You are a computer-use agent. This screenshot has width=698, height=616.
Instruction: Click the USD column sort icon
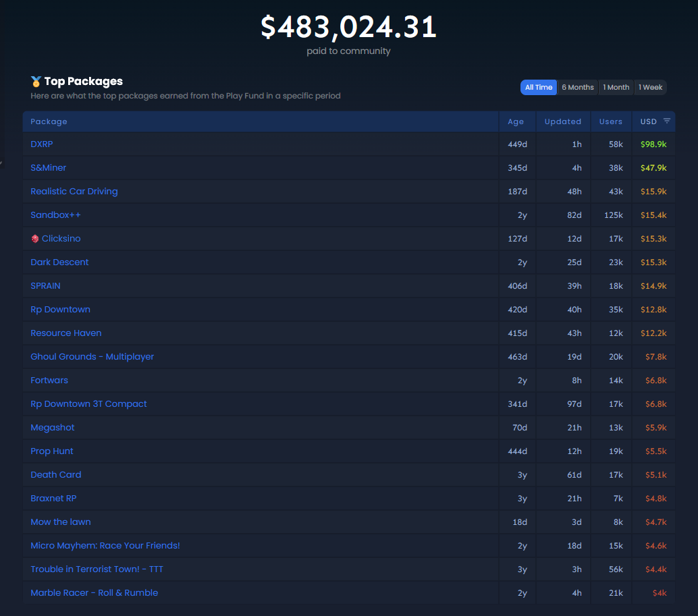click(x=666, y=121)
